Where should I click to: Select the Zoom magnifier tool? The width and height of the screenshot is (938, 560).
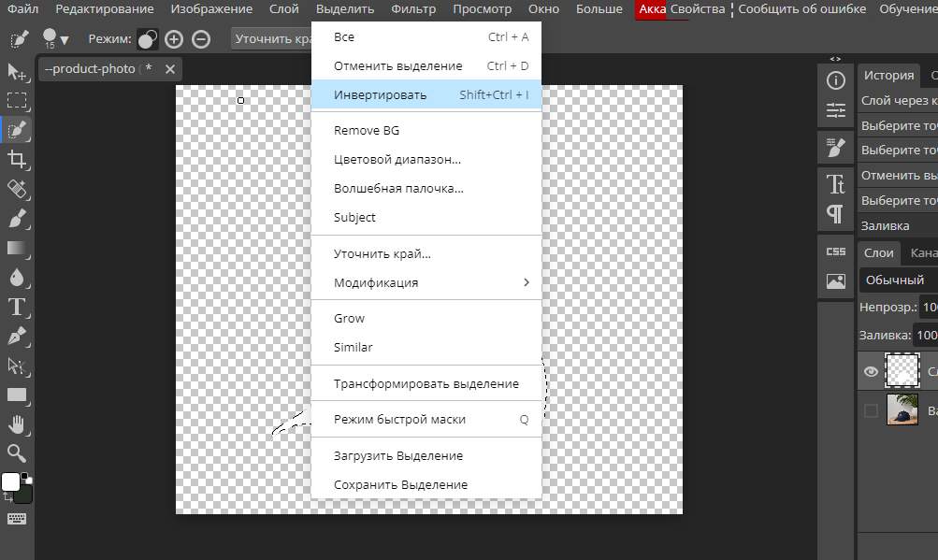point(17,453)
